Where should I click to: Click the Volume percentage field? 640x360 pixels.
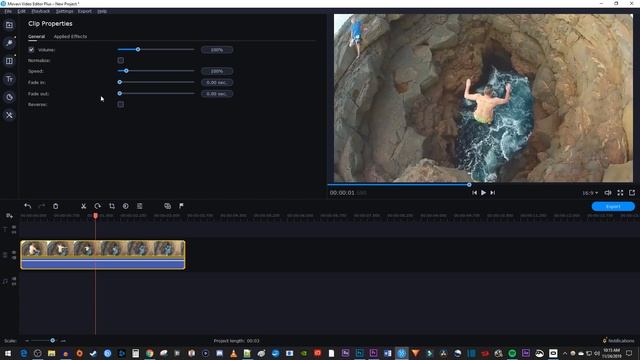(217, 50)
